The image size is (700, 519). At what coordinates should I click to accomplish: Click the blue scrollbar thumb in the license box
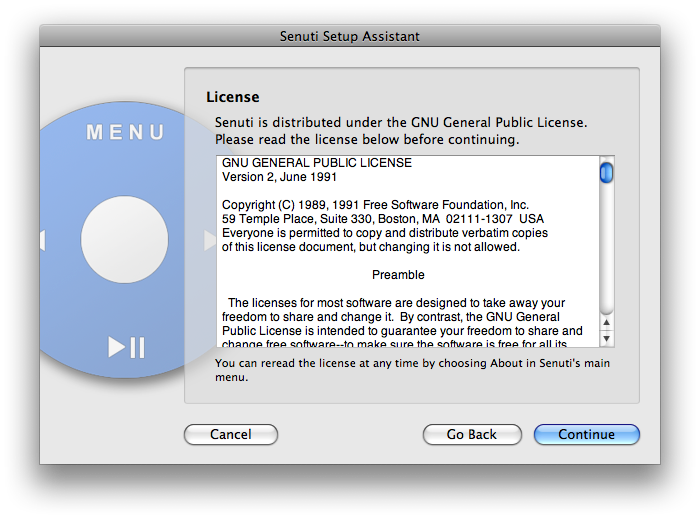point(606,173)
